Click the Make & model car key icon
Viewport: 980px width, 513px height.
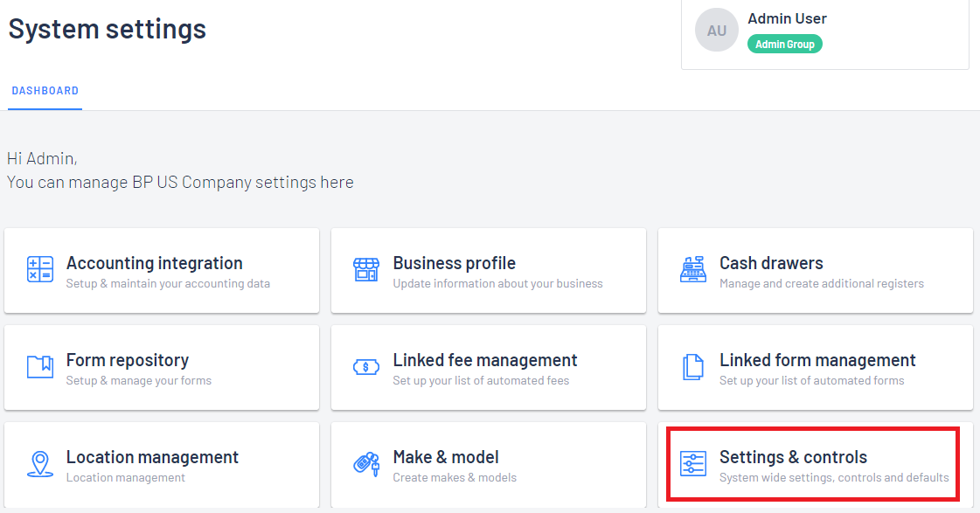click(366, 464)
